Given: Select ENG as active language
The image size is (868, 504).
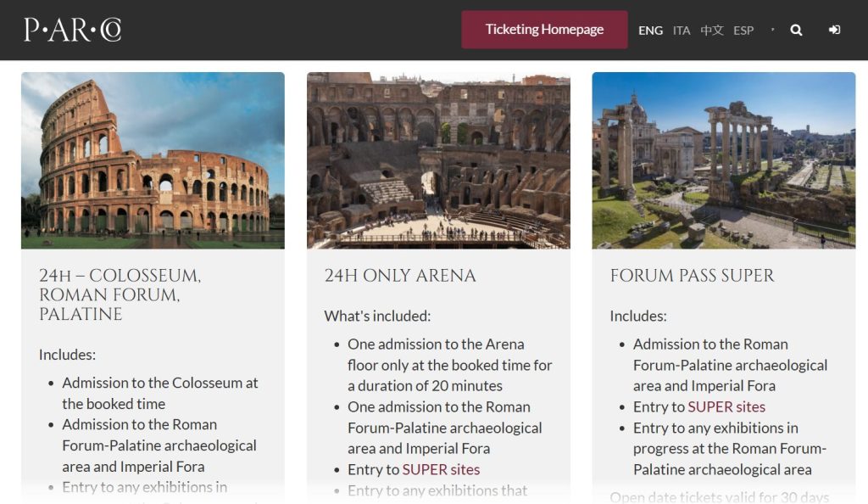Looking at the screenshot, I should coord(651,30).
